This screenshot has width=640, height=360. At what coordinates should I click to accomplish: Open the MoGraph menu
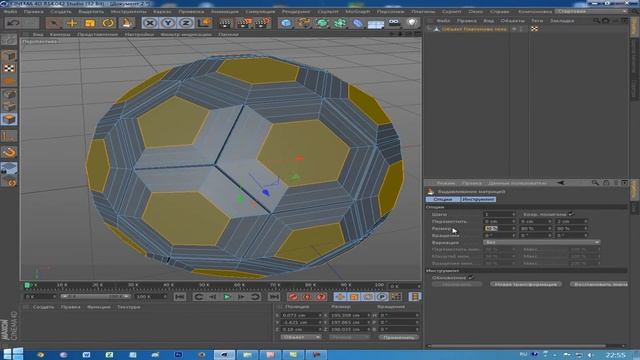358,12
